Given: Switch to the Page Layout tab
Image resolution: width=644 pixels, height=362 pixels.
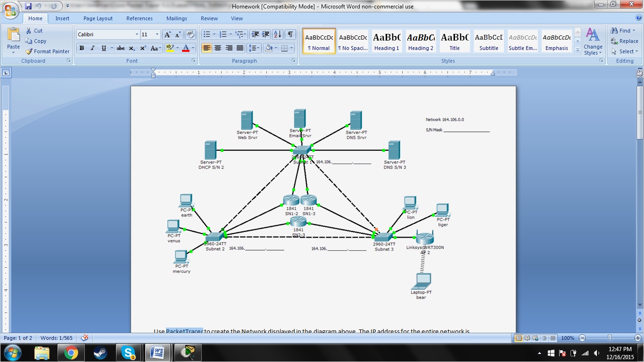Looking at the screenshot, I should coord(98,18).
